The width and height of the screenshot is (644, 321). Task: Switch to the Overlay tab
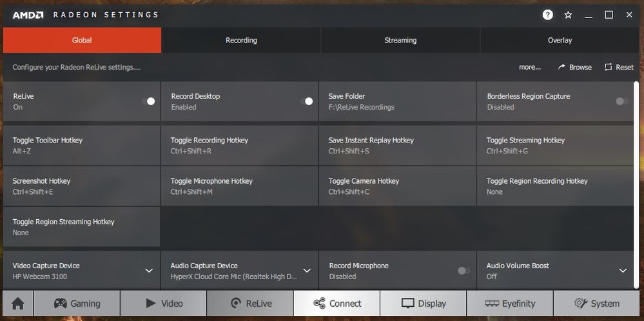click(x=560, y=40)
